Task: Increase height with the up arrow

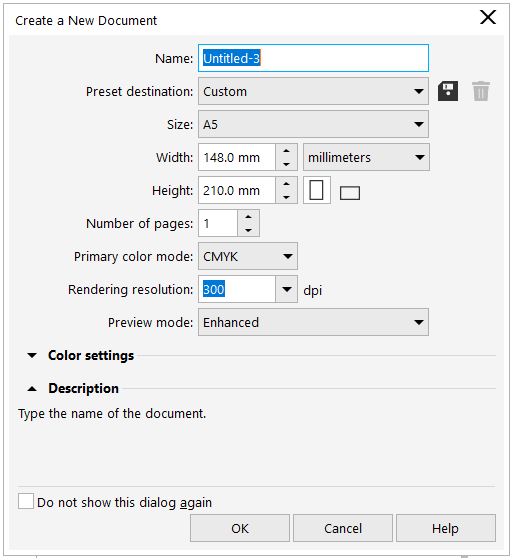Action: (x=286, y=184)
